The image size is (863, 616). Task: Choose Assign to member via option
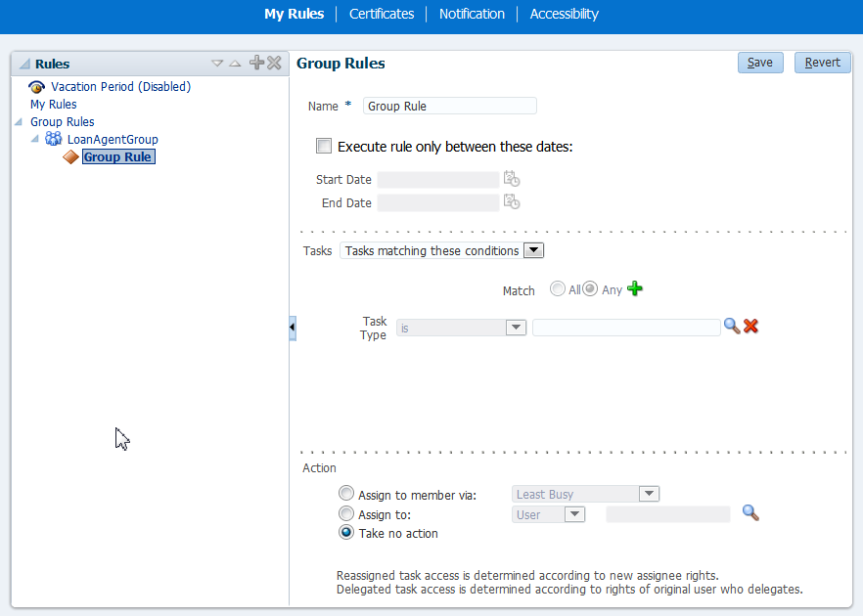(x=346, y=494)
